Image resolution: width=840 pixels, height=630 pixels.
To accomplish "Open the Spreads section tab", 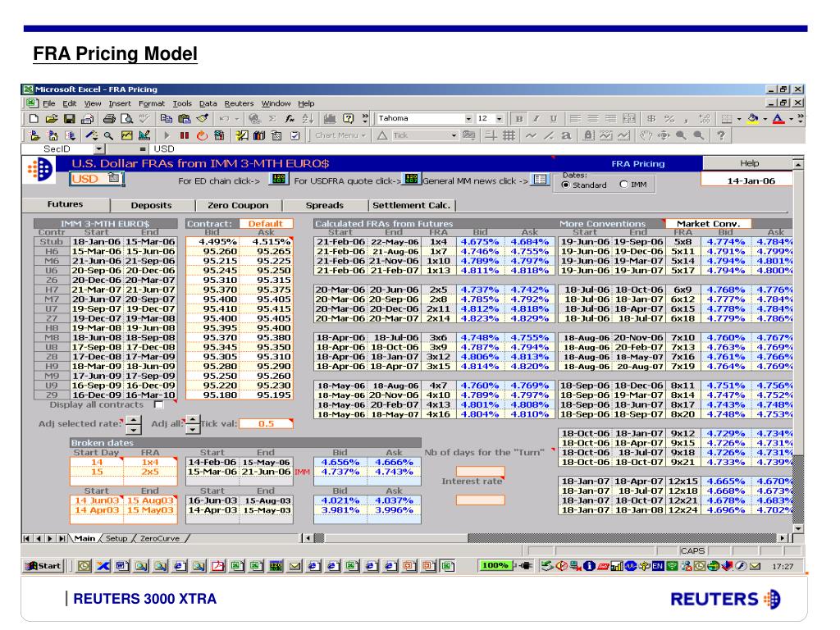I will point(325,205).
